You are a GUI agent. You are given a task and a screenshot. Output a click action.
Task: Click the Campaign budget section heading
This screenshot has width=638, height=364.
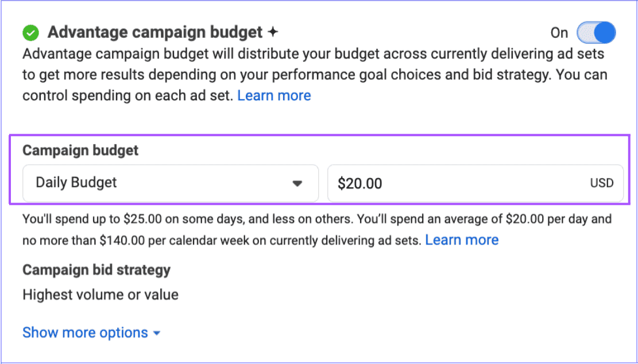(x=80, y=150)
